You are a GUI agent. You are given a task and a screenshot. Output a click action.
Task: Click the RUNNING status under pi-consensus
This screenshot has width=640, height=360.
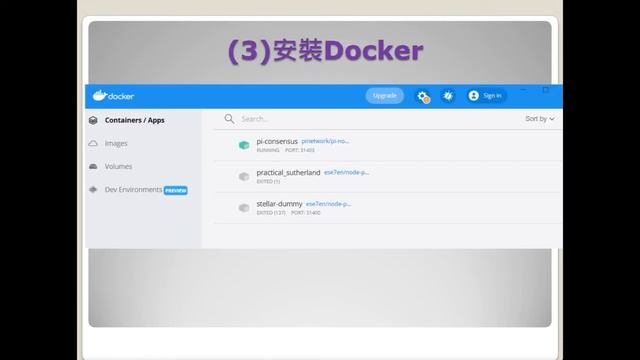(x=268, y=150)
